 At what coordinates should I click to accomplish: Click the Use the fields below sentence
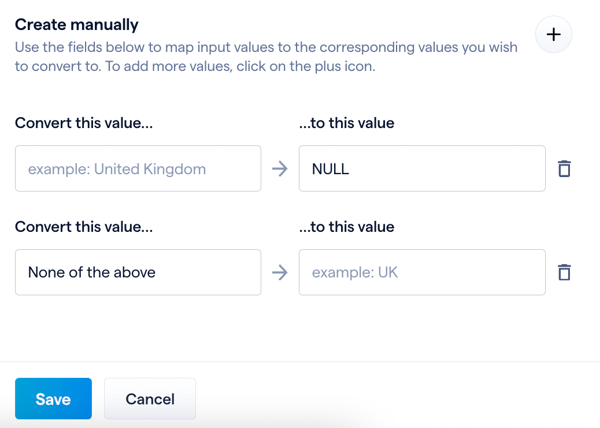266,57
